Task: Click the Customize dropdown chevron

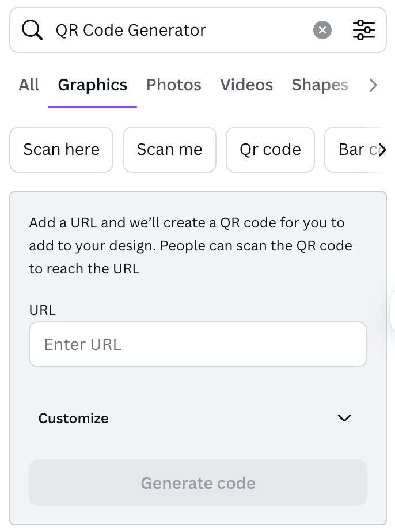Action: point(344,418)
